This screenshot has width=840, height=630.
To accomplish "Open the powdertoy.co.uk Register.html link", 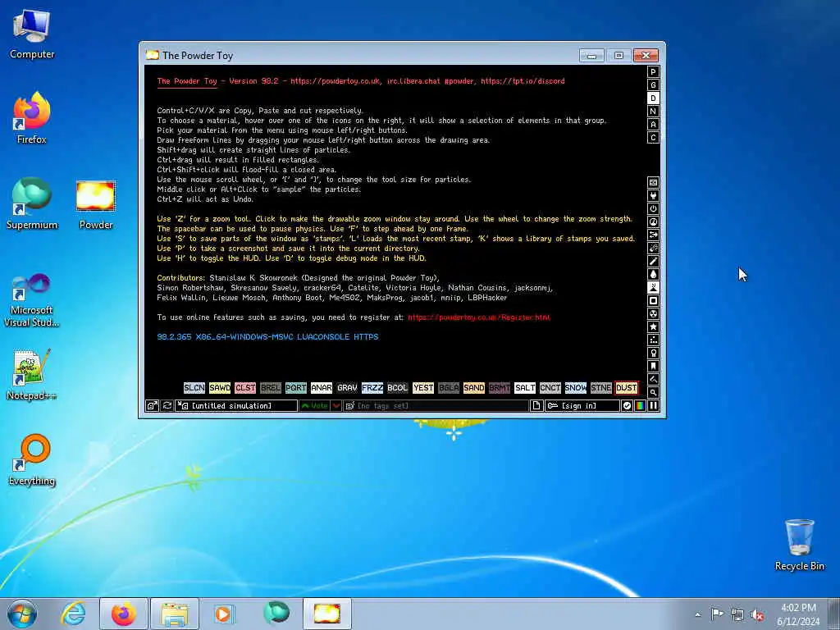I will tap(479, 317).
